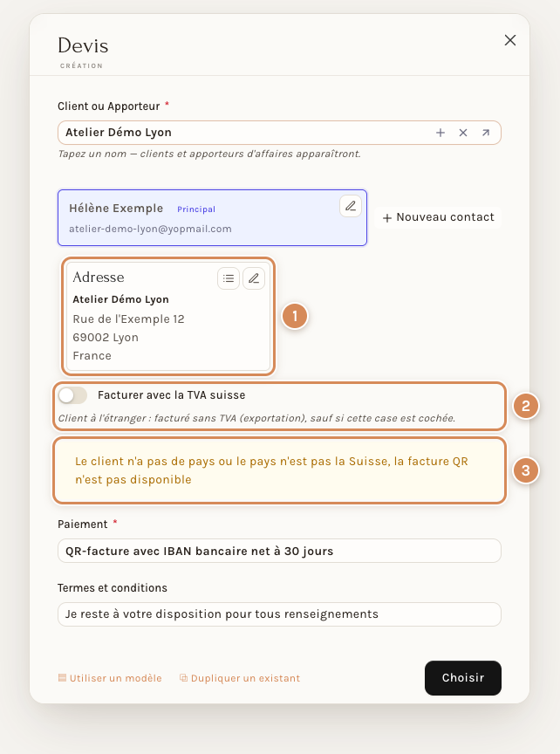Clear the Atelier Démo Lyon selection

pyautogui.click(x=463, y=133)
